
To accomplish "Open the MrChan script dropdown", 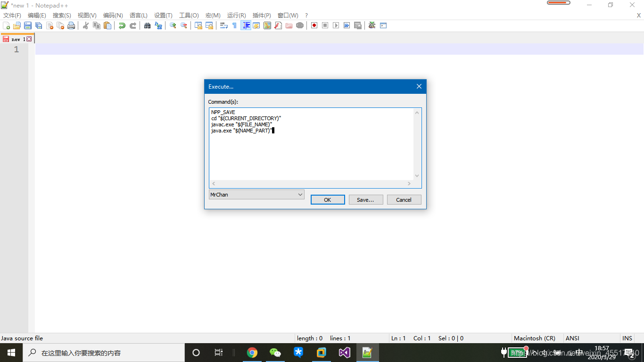I will [x=257, y=194].
